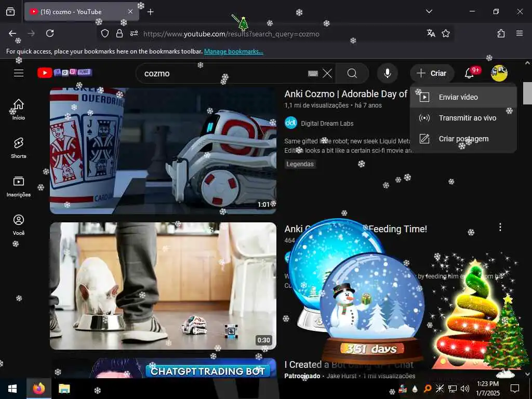Screen dimensions: 532x399
Task: Choose Transmitir ao vivo option
Action: [463, 118]
